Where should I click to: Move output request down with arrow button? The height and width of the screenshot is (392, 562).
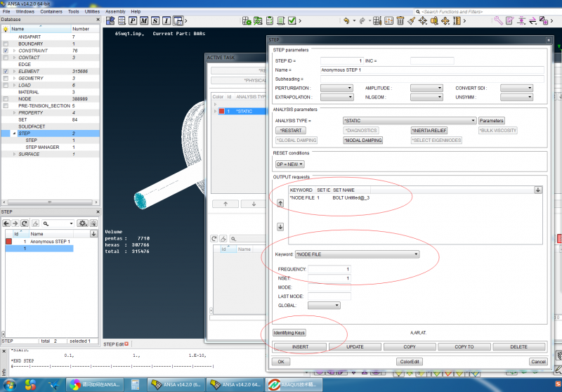pos(280,227)
